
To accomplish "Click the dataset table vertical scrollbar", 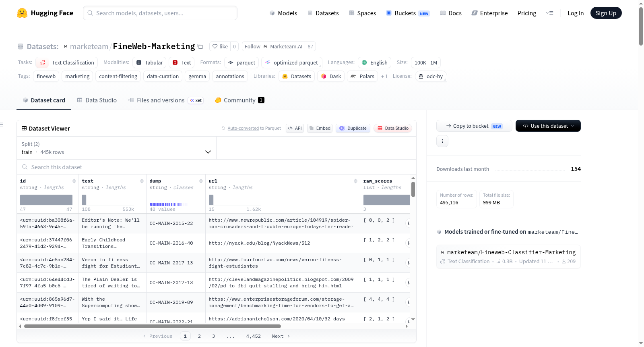I will pyautogui.click(x=413, y=189).
